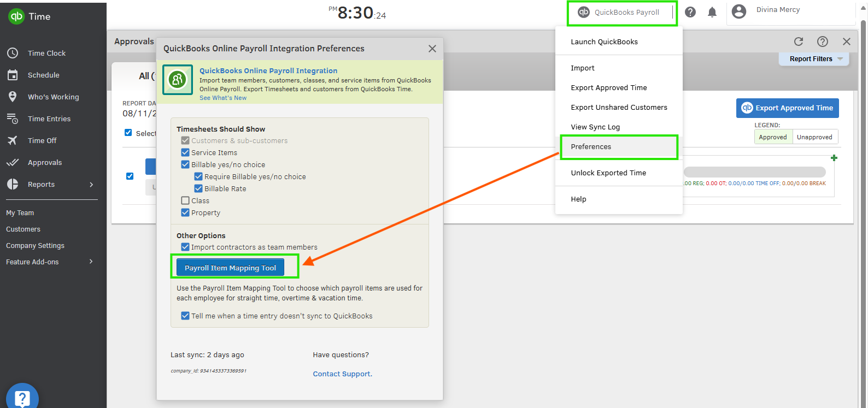Select the Time Off airplane icon

point(13,140)
